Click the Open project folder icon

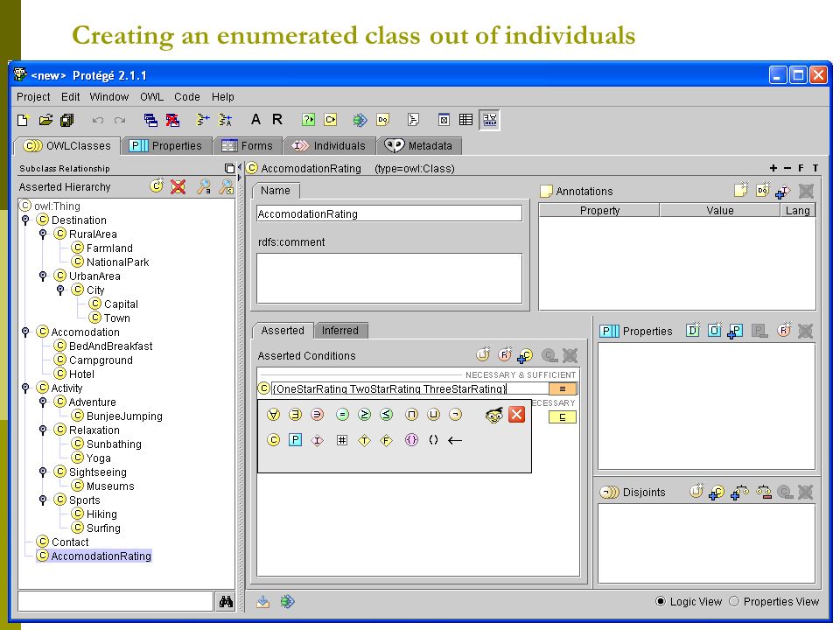(x=46, y=120)
